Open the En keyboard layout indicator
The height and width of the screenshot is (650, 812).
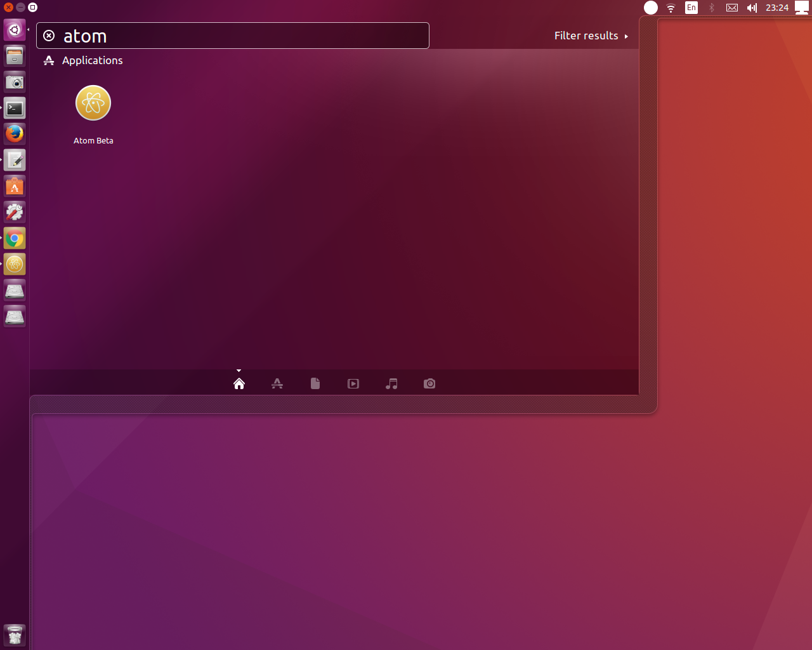click(691, 8)
